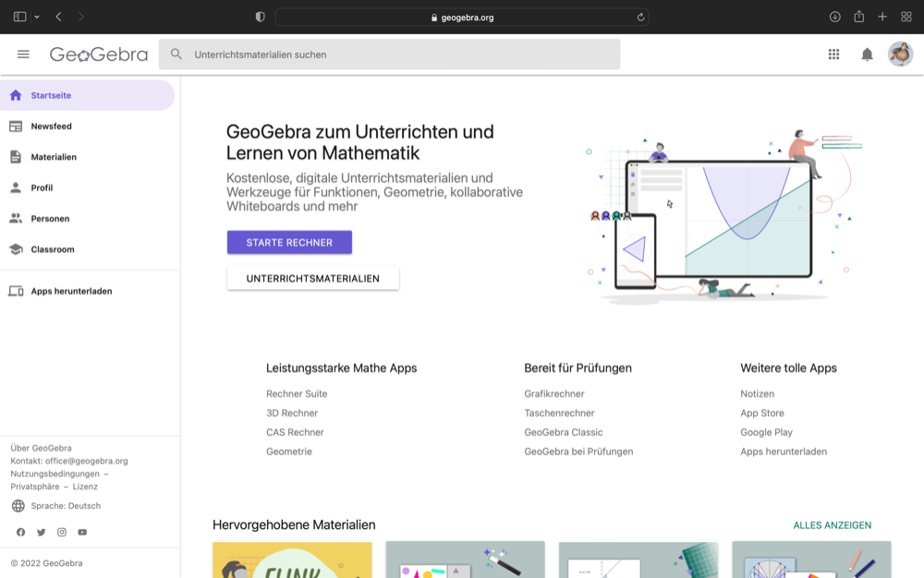Open the green grid featured material thumbnail
The height and width of the screenshot is (578, 924).
pyautogui.click(x=638, y=560)
